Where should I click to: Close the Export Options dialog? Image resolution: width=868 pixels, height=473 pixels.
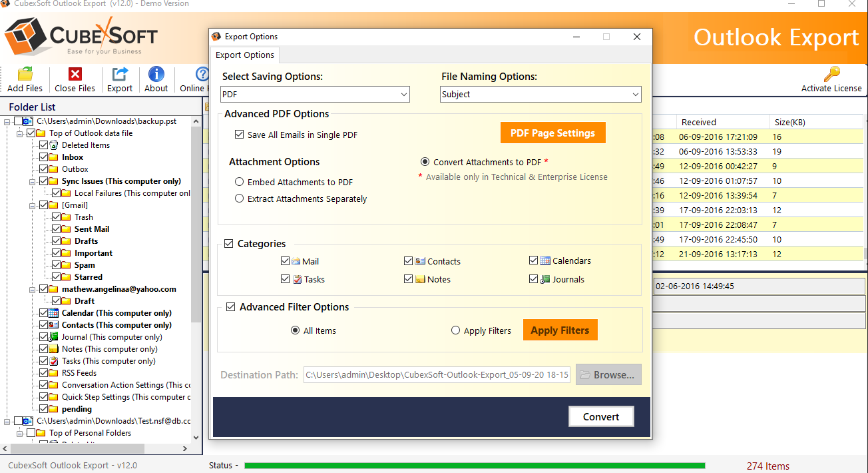[637, 37]
